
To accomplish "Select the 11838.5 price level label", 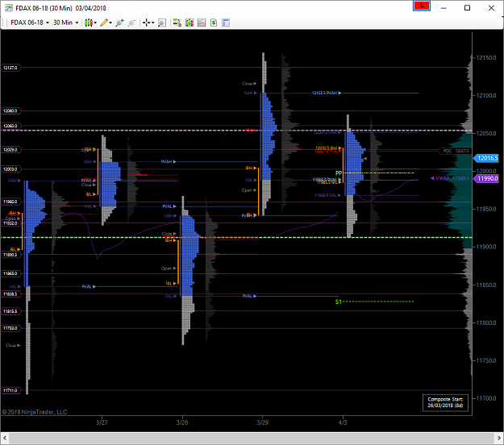I will pos(11,294).
